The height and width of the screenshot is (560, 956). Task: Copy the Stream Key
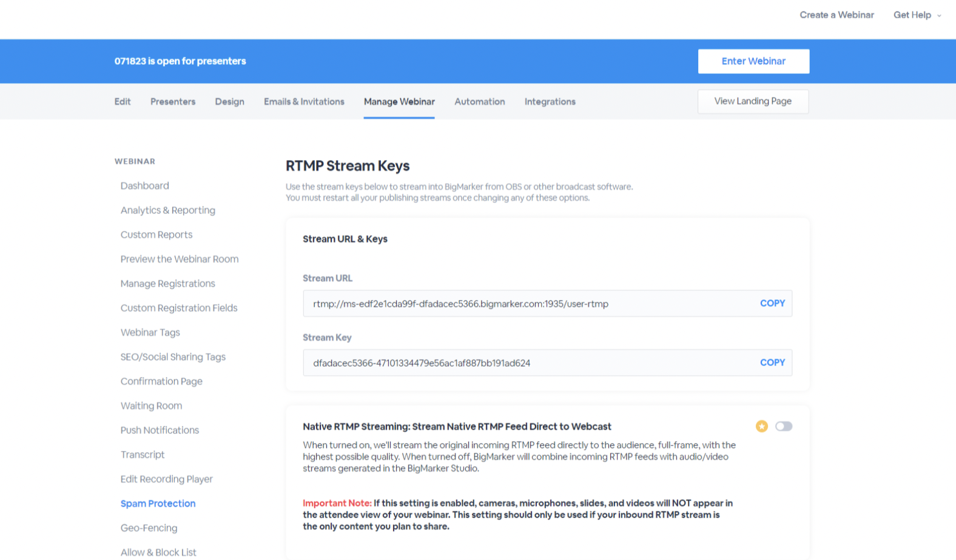click(772, 362)
